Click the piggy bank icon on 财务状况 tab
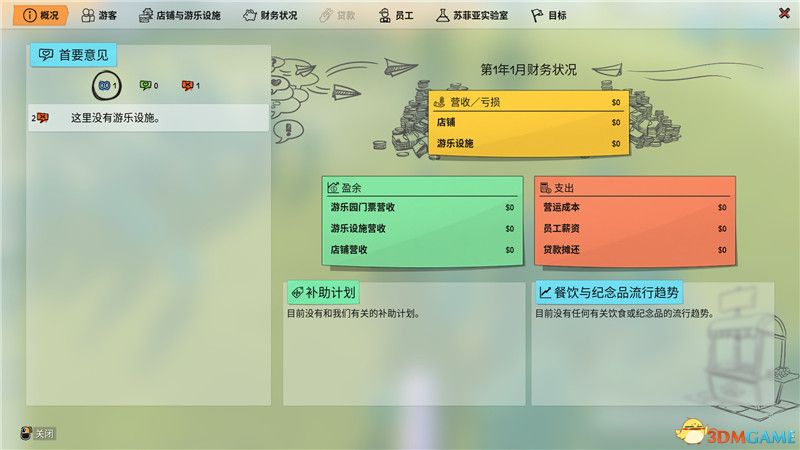The width and height of the screenshot is (800, 450). [x=249, y=15]
